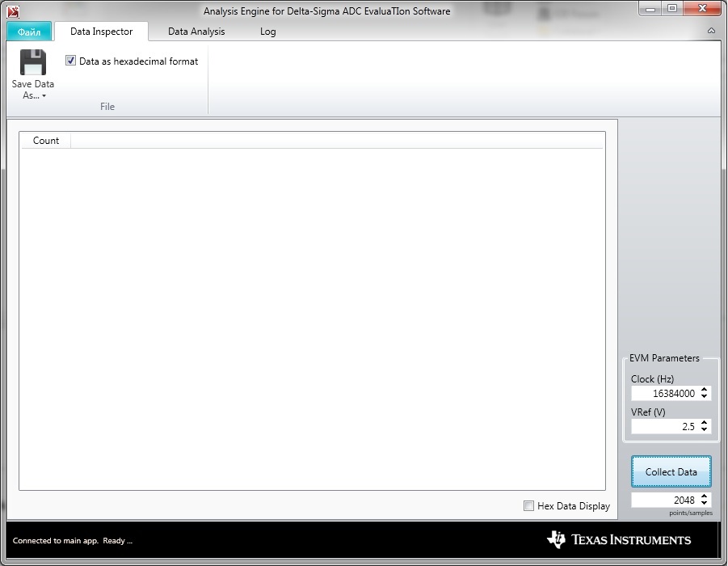Switch to the Data Analysis tab

tap(196, 32)
